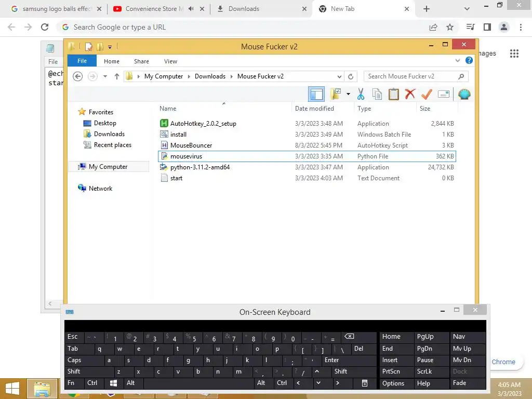
Task: Click Options key on On-Screen Keyboard
Action: (x=396, y=383)
